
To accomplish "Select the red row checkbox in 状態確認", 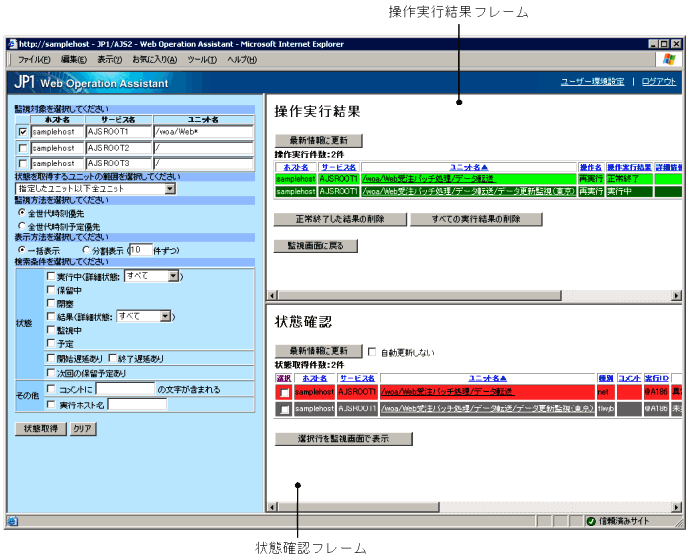I will (284, 392).
